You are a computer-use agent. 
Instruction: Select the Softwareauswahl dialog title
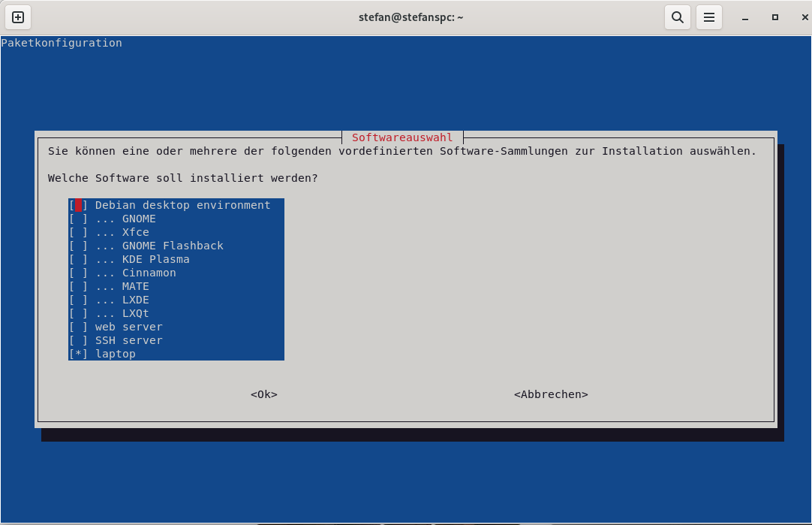pos(402,137)
